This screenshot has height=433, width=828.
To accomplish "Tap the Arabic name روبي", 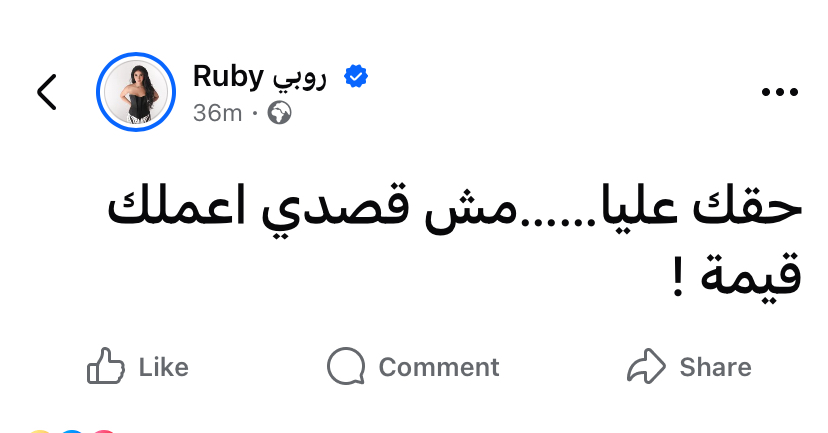I will coord(299,76).
